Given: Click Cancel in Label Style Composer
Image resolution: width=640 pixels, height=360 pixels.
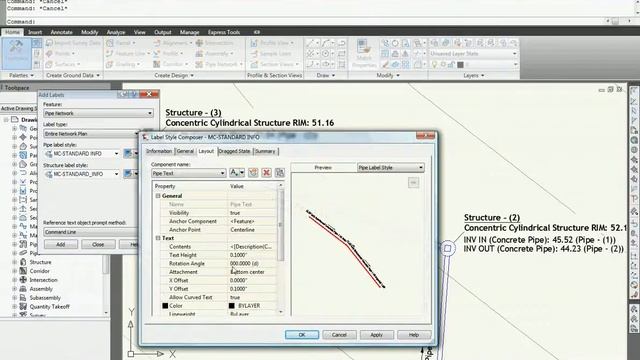Looking at the screenshot, I should click(x=339, y=335).
